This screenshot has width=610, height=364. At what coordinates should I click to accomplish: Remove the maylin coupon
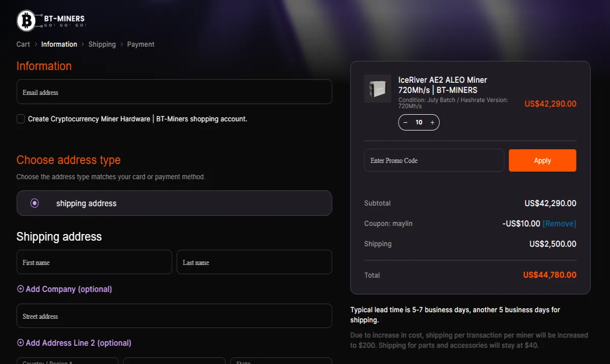point(559,223)
